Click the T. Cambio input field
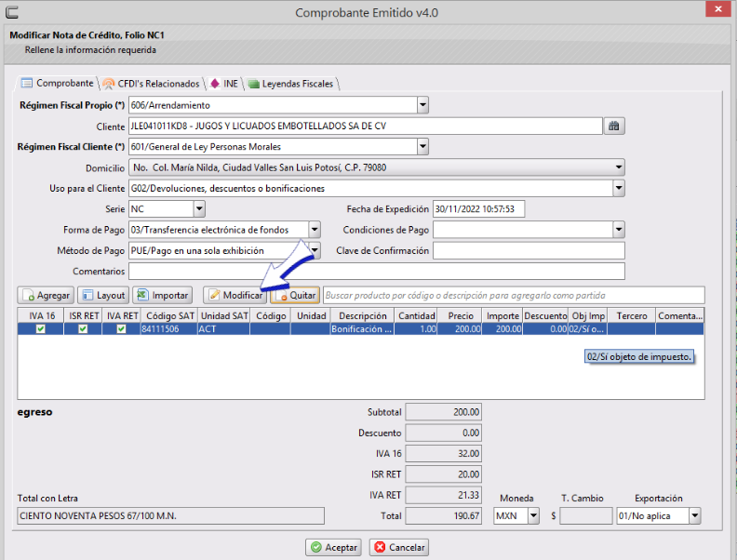This screenshot has width=737, height=560. (586, 516)
